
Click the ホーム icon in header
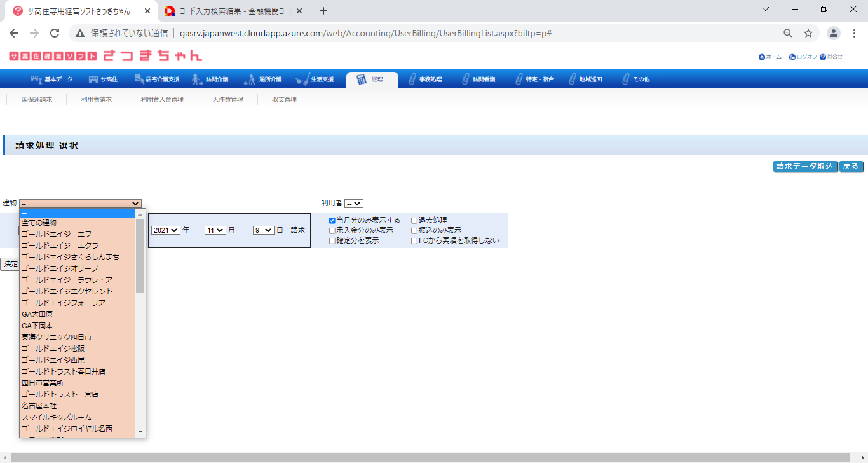point(762,57)
